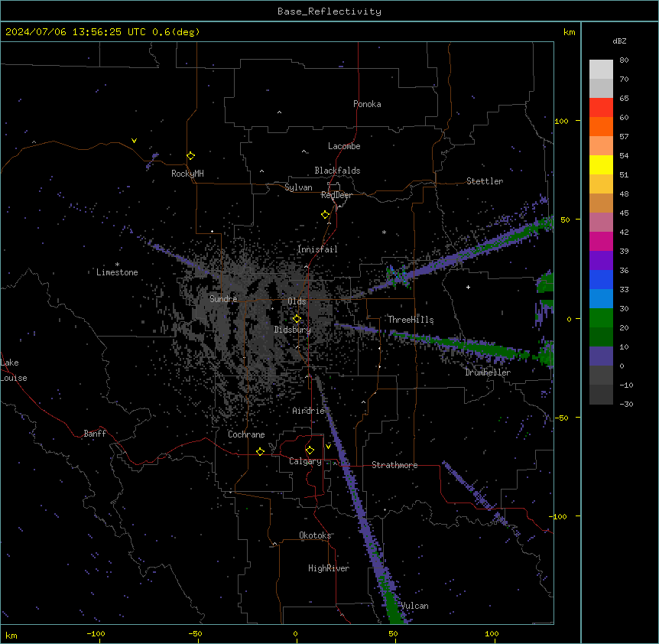
Task: Select the Sylvan label
Action: (298, 187)
